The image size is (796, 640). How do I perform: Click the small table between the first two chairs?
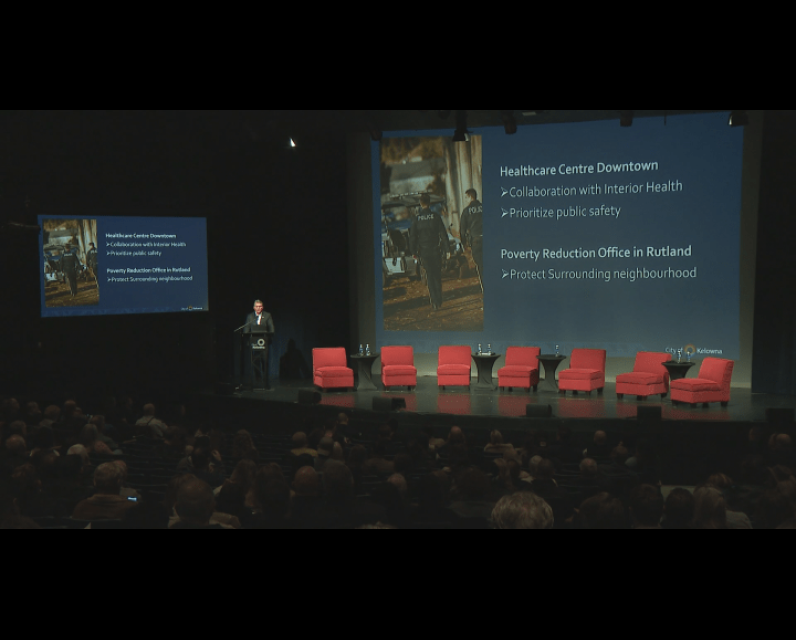click(x=364, y=367)
